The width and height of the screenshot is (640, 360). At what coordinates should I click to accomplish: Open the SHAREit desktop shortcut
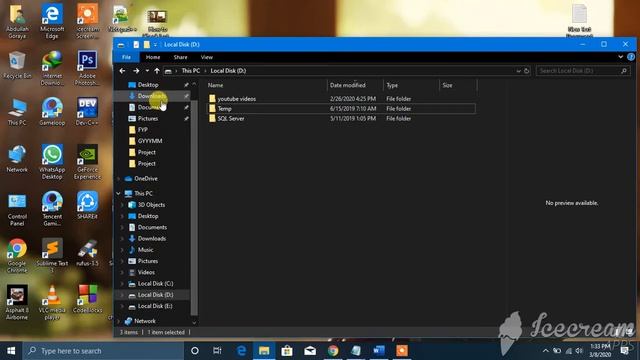tap(87, 205)
